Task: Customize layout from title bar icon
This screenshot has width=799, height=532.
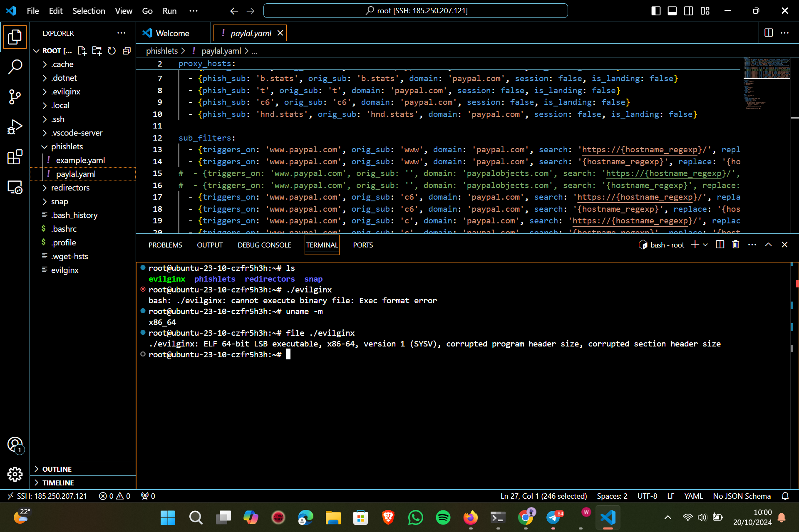Action: [705, 11]
